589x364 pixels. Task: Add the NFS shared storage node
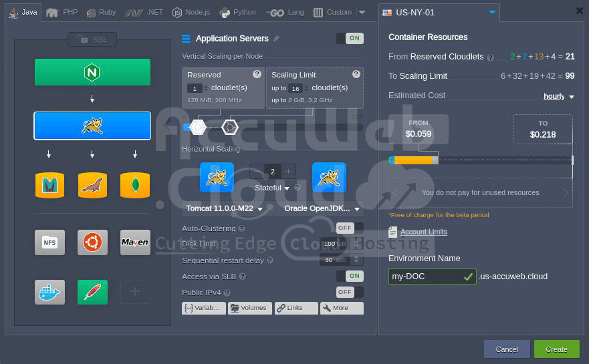pyautogui.click(x=49, y=242)
